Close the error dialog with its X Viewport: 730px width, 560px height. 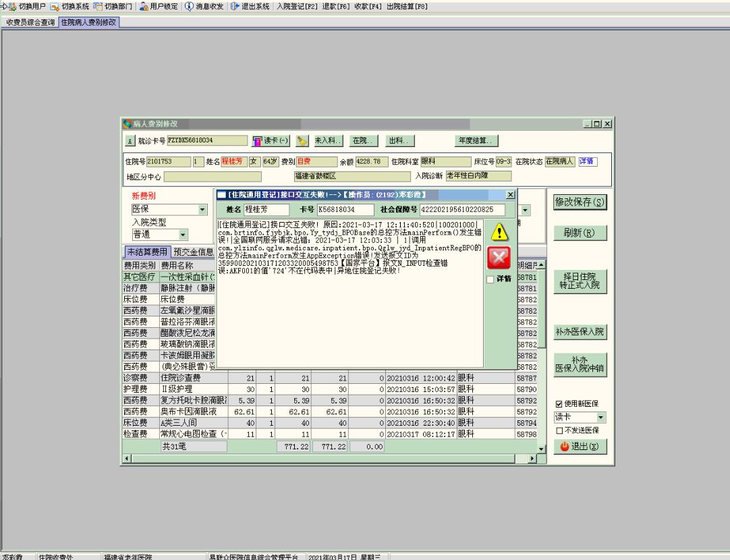coord(510,194)
